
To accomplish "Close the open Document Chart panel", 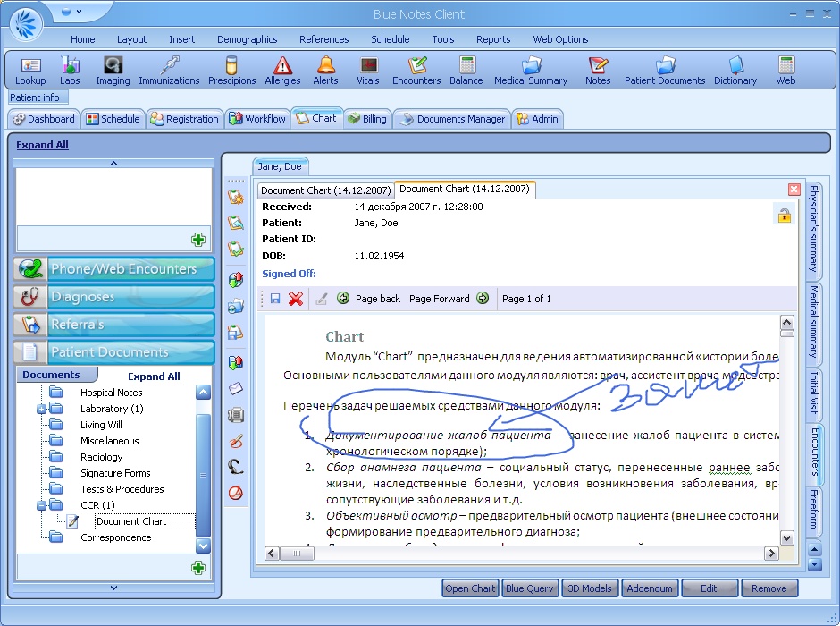I will click(x=794, y=190).
